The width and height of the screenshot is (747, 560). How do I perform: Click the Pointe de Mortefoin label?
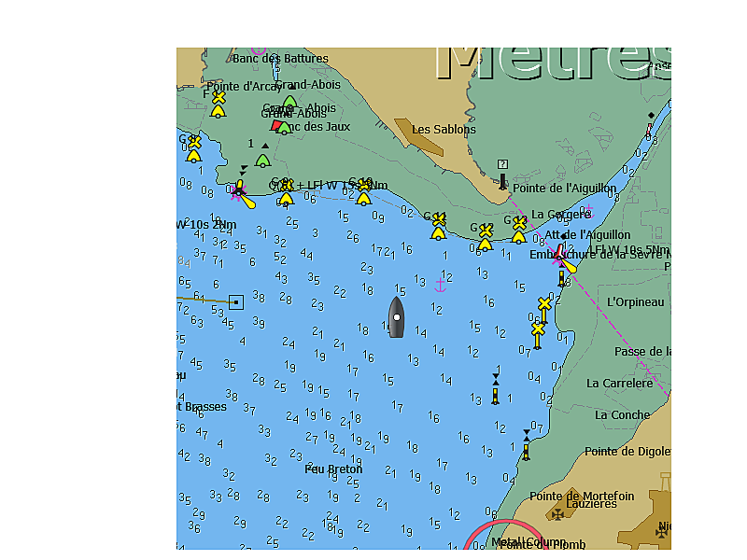tap(582, 497)
